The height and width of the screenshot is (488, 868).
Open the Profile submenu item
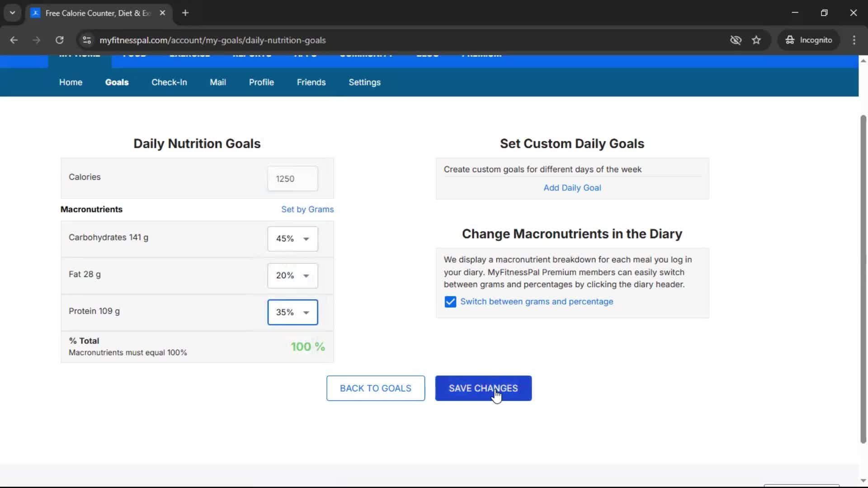tap(261, 82)
